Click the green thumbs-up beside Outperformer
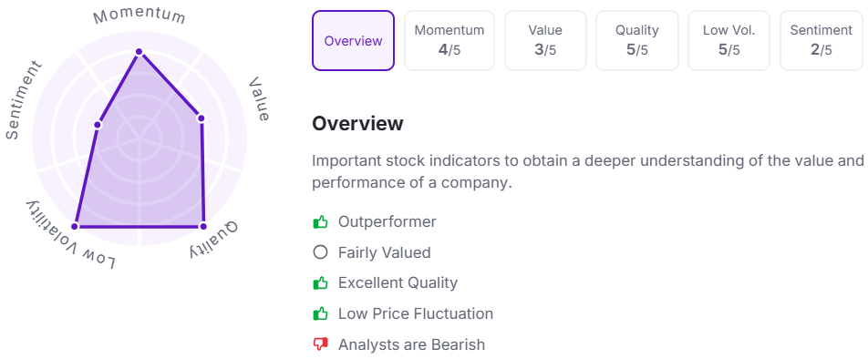This screenshot has width=868, height=359. pyautogui.click(x=320, y=222)
